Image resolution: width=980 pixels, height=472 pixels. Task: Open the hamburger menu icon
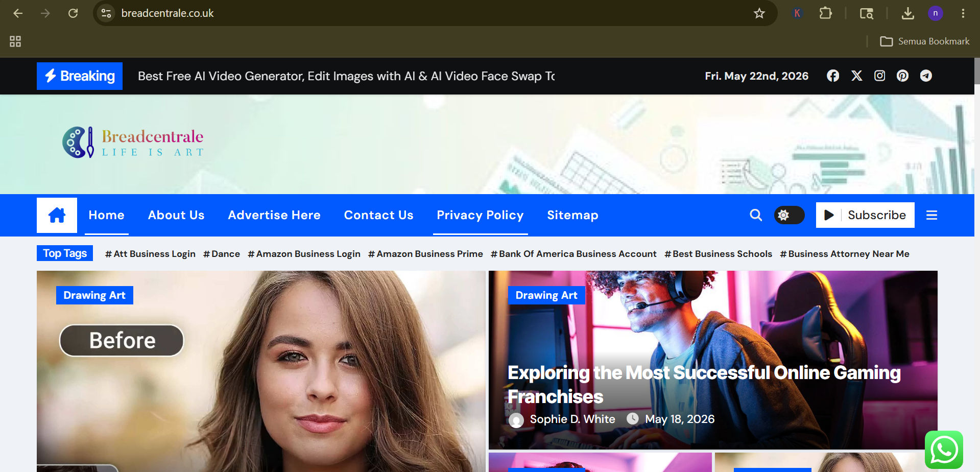pyautogui.click(x=931, y=215)
